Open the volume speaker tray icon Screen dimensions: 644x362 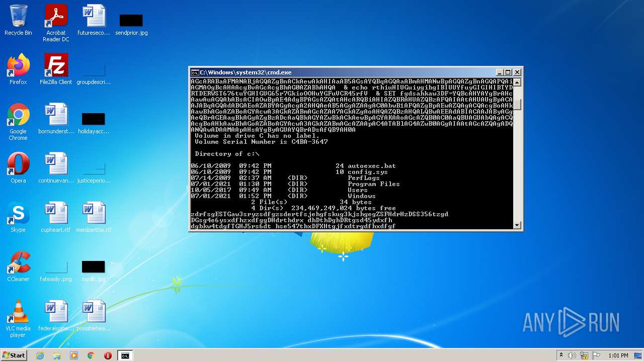[x=572, y=355]
